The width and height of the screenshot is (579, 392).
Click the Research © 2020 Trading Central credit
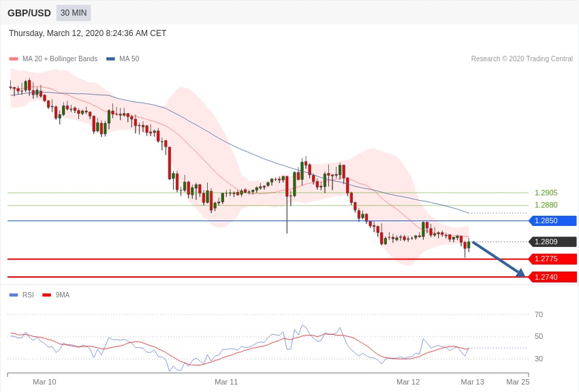pos(522,59)
